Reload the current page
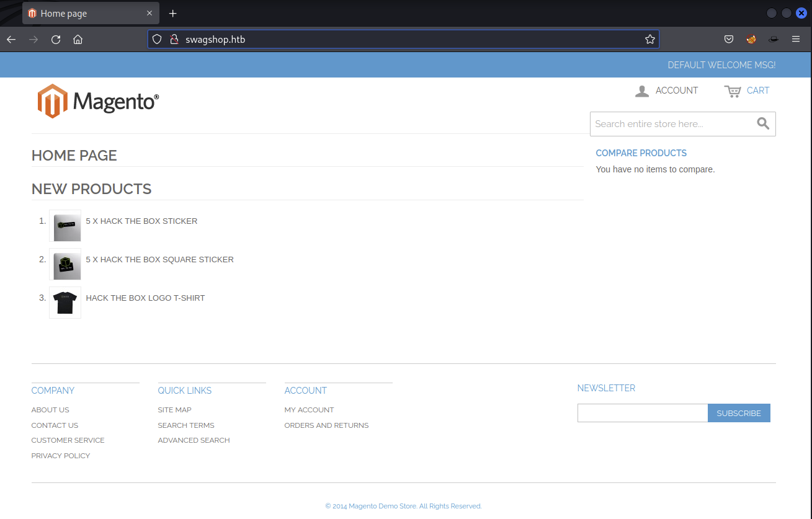The height and width of the screenshot is (519, 812). click(x=56, y=40)
